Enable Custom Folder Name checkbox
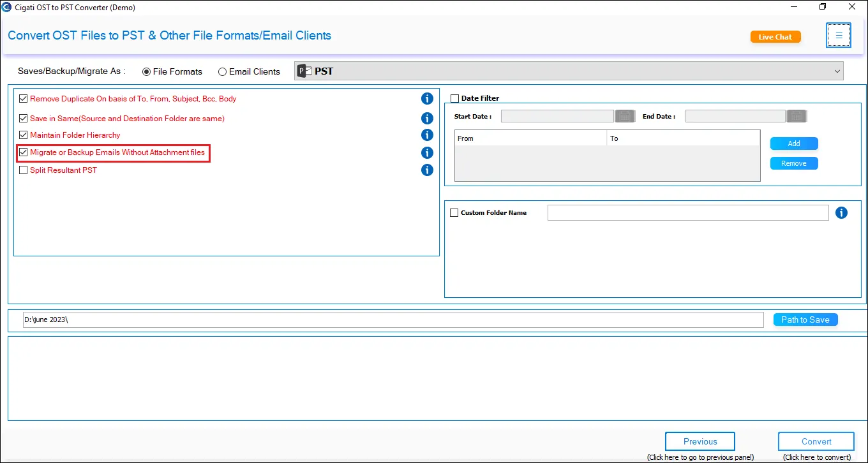Viewport: 868px width, 463px height. [454, 212]
